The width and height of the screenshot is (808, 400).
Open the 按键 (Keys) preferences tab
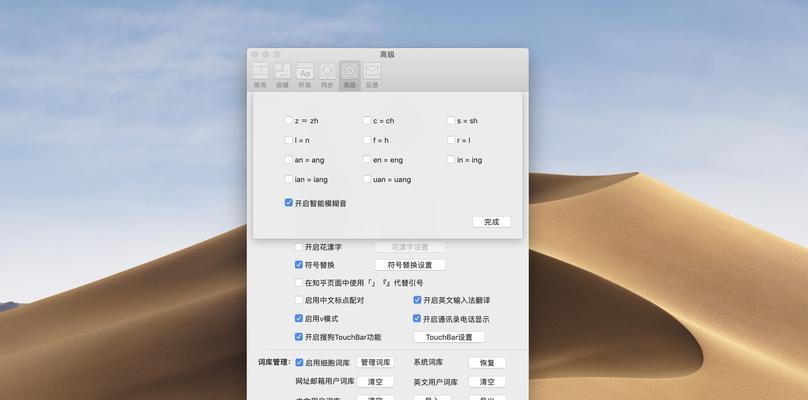[x=282, y=76]
